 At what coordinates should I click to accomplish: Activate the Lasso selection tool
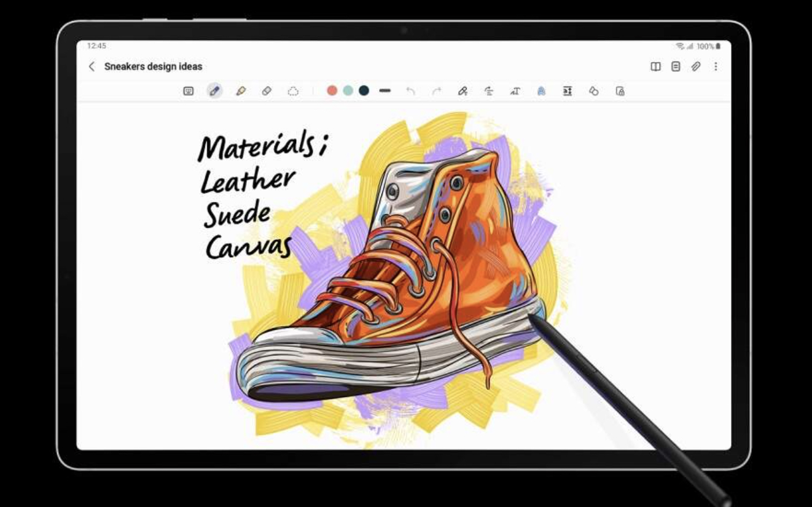click(x=293, y=91)
